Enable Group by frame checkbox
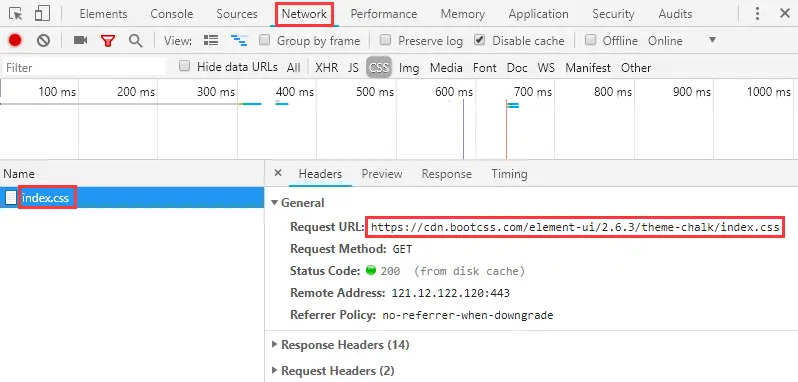The height and width of the screenshot is (382, 798). coord(264,40)
